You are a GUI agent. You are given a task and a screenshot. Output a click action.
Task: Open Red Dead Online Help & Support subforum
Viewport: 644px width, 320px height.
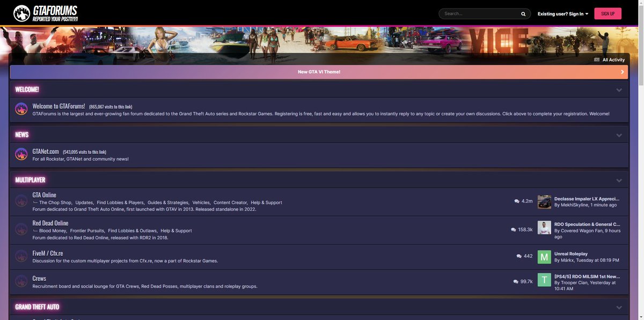coord(176,230)
